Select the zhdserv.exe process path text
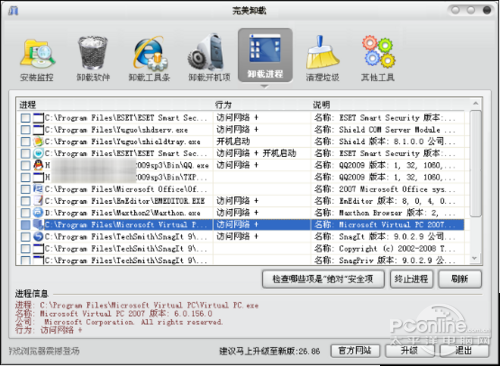Screen dimensions: 500x366 click(x=116, y=130)
